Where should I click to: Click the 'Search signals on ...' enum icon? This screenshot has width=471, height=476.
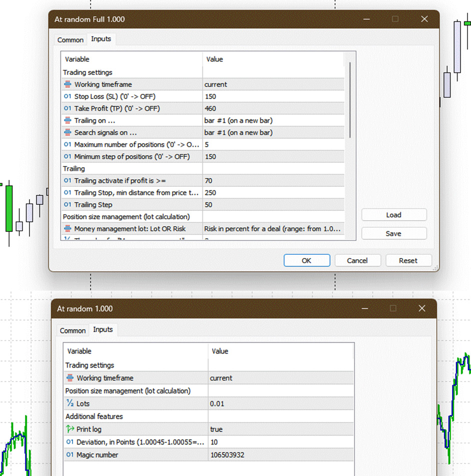(x=68, y=132)
